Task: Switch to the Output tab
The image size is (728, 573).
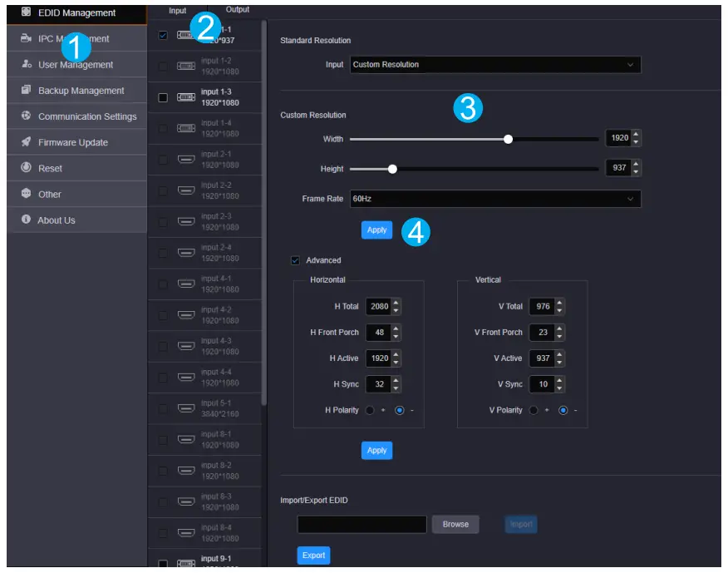Action: [x=237, y=10]
